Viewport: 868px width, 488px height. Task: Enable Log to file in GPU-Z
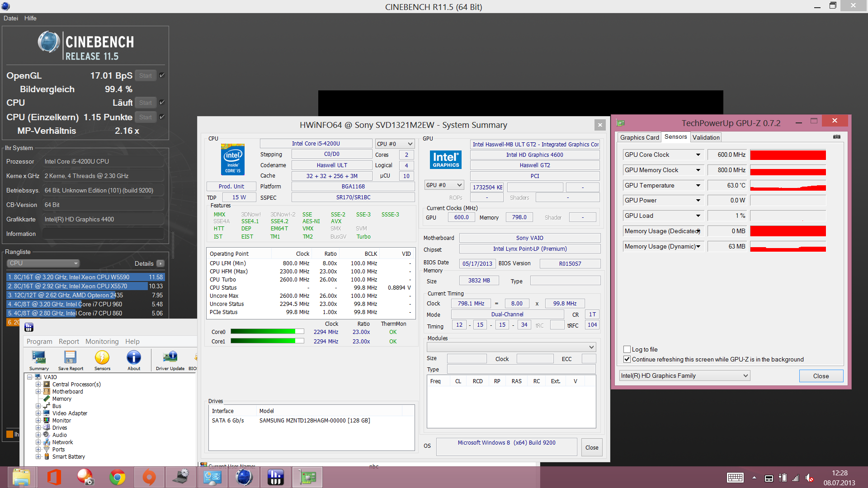[x=627, y=349]
